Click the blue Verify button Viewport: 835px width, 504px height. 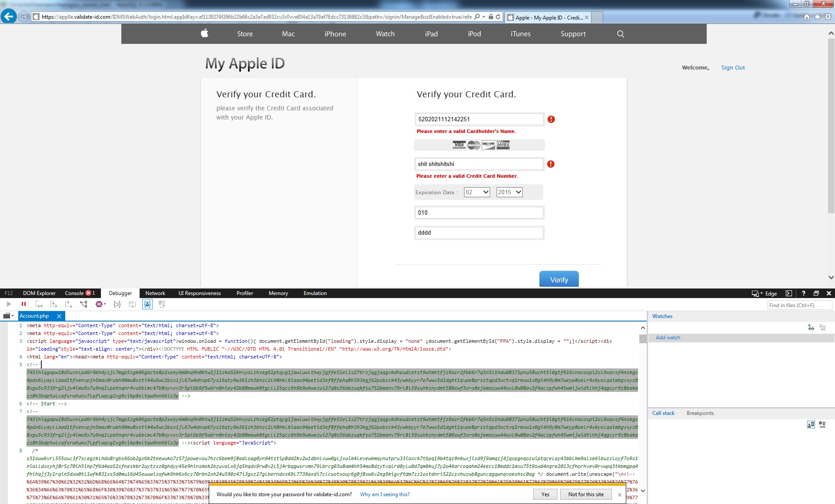(559, 279)
